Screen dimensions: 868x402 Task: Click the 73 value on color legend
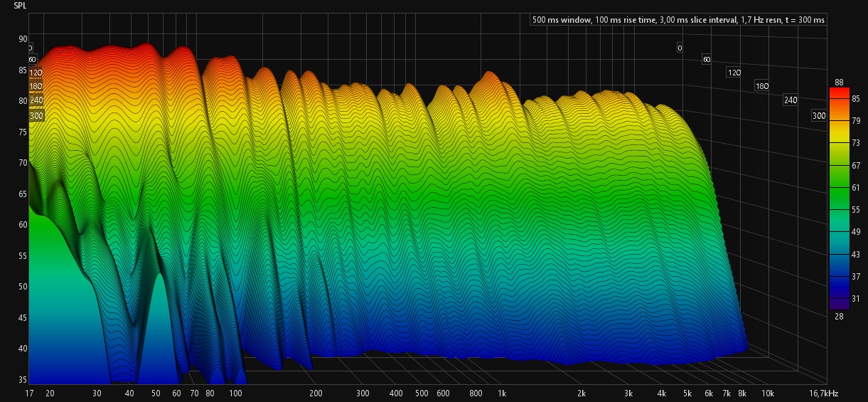click(x=855, y=143)
